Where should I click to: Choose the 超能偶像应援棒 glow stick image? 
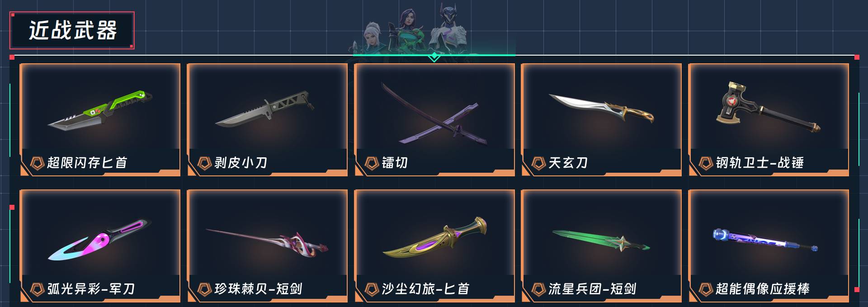click(x=765, y=240)
